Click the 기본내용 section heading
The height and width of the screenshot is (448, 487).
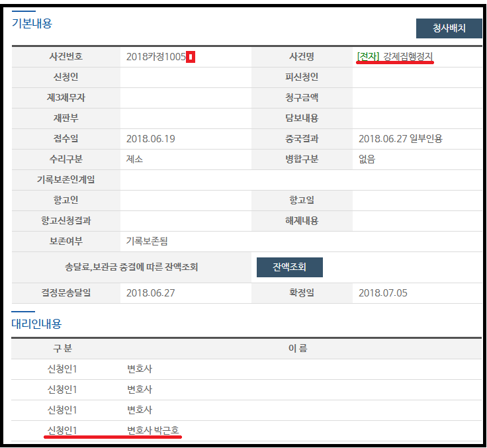(x=32, y=23)
